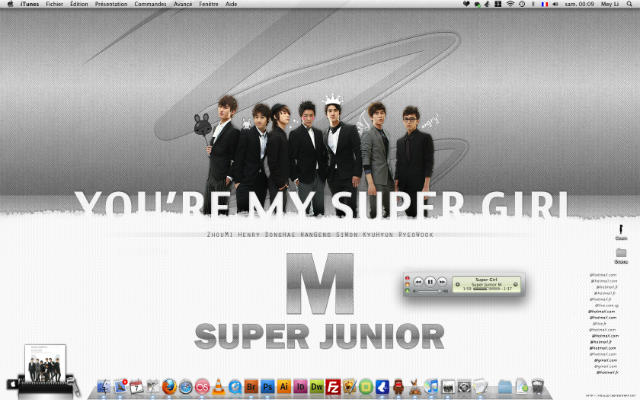Open Finder from the dock
The image size is (640, 400).
tap(104, 386)
